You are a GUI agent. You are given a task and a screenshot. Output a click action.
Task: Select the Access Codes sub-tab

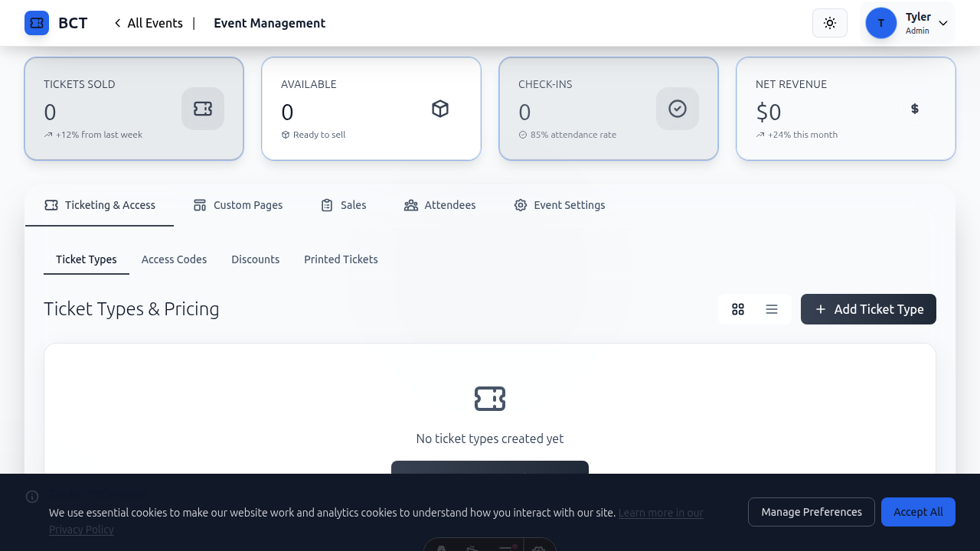coord(174,259)
